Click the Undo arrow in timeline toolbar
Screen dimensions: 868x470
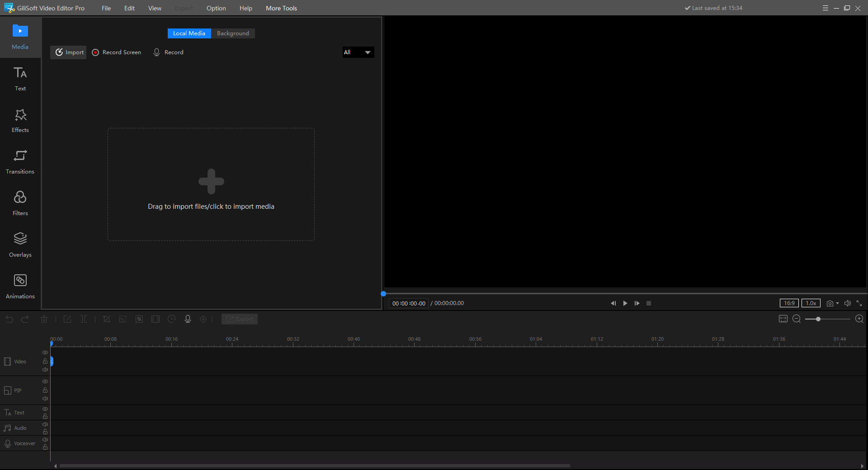coord(9,319)
